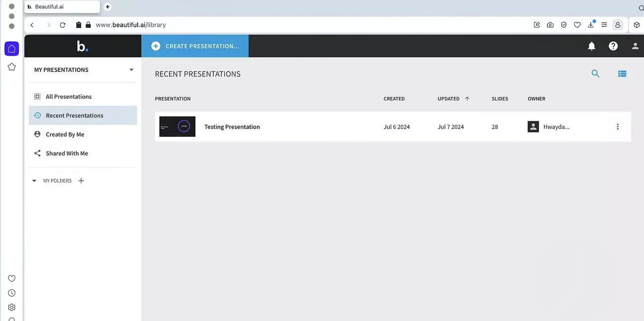Open browser sidebar history clock
The height and width of the screenshot is (321, 644).
(x=12, y=293)
